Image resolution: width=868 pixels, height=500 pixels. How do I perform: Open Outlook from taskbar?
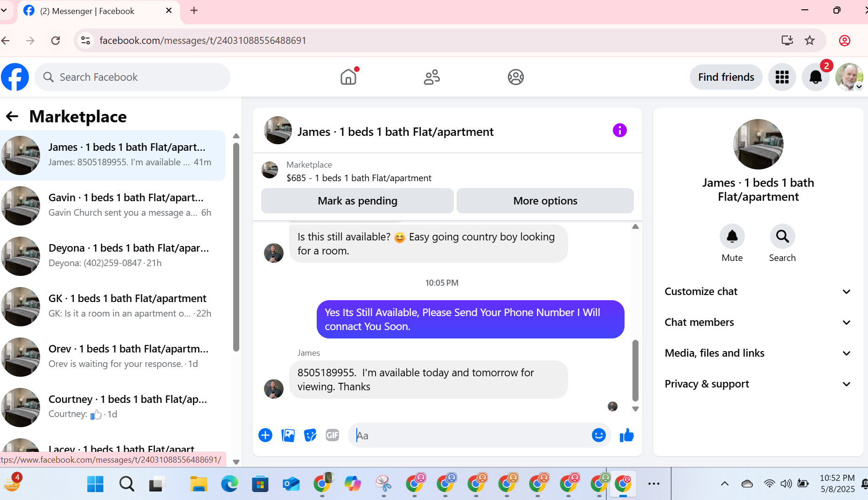[291, 484]
